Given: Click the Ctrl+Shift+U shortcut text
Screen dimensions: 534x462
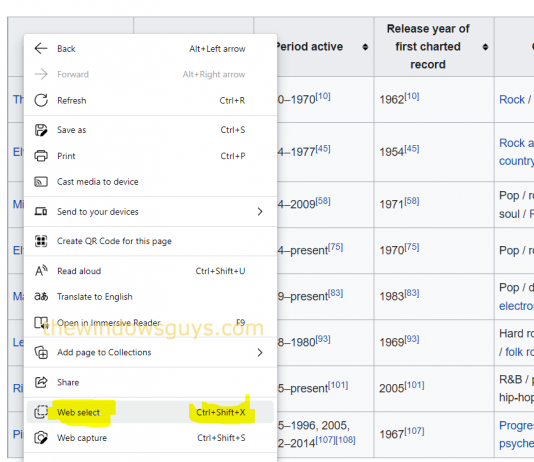Looking at the screenshot, I should [220, 271].
